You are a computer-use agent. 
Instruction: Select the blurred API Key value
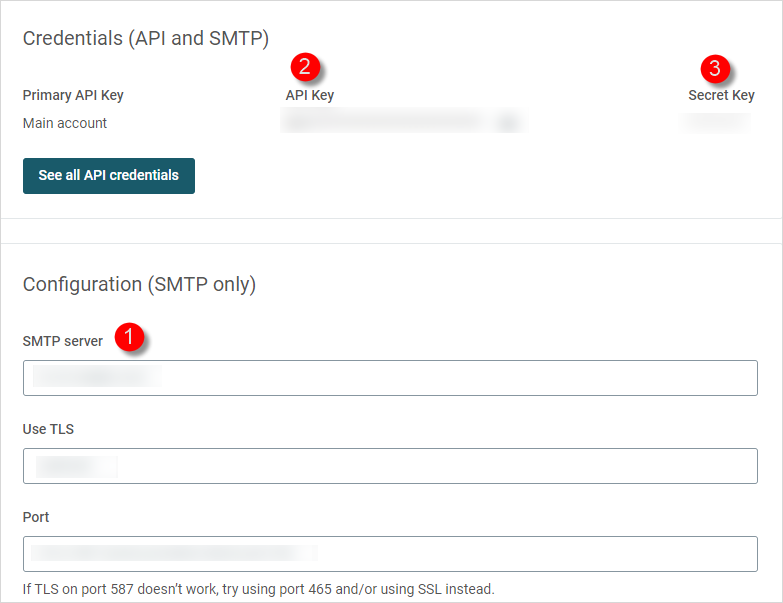[x=402, y=120]
